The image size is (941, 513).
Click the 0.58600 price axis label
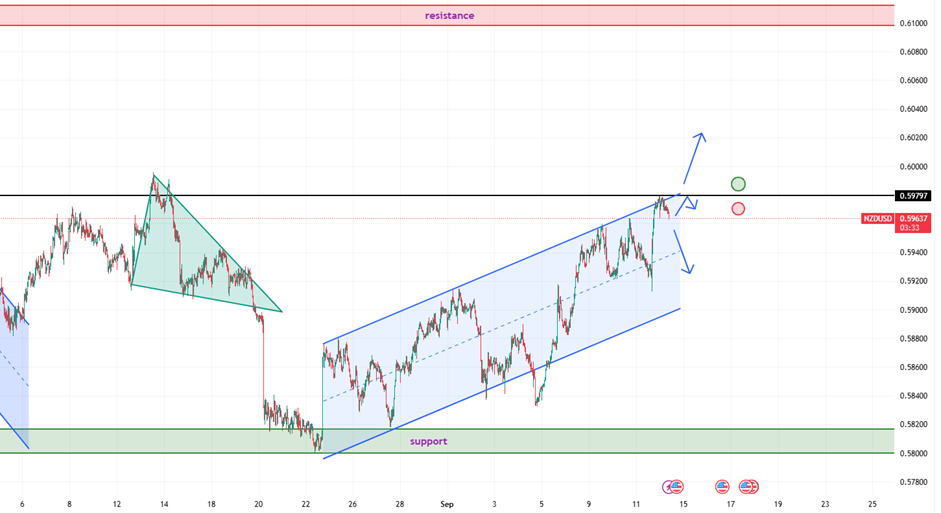pos(913,367)
